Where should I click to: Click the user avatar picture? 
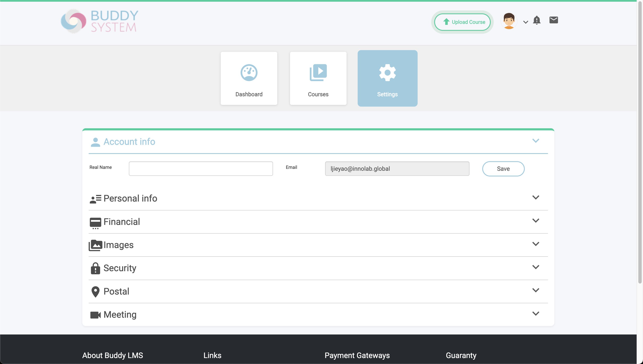(x=509, y=21)
